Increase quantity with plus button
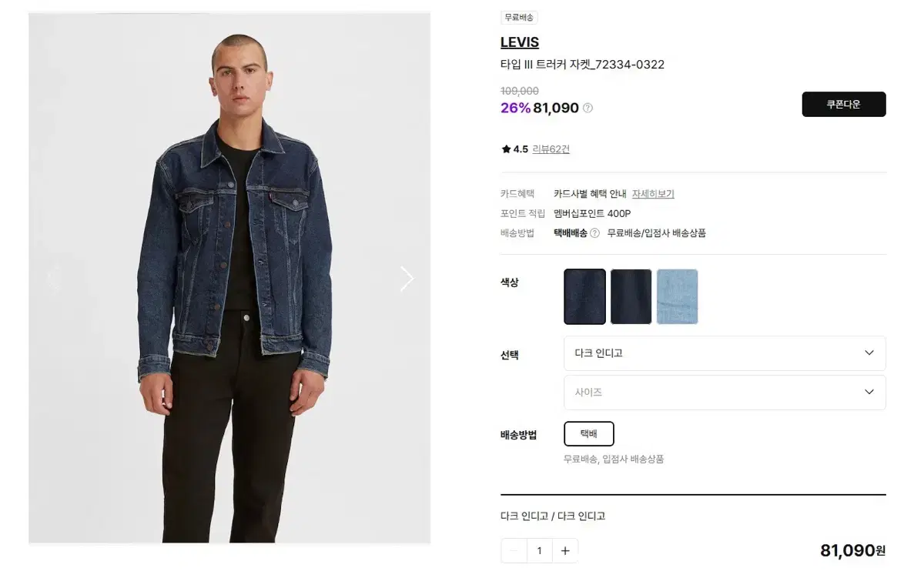The width and height of the screenshot is (924, 578). (x=565, y=550)
